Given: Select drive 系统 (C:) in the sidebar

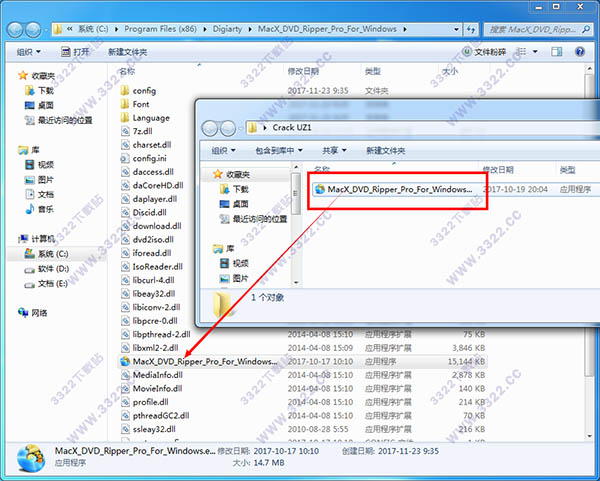Looking at the screenshot, I should 46,254.
